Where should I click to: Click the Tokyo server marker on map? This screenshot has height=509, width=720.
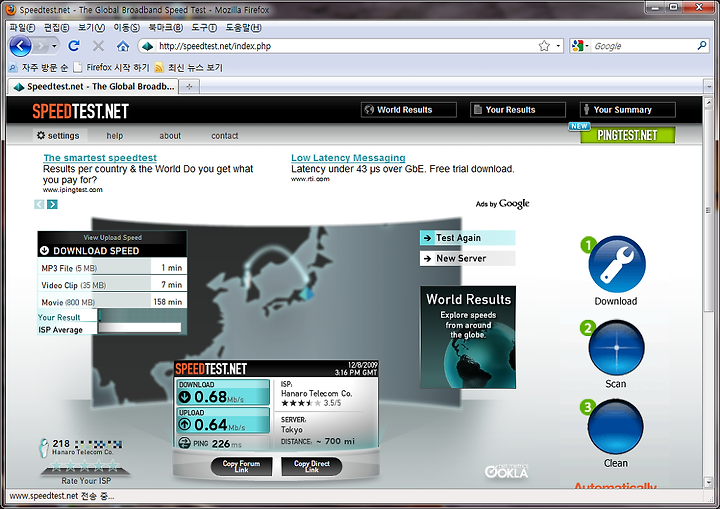pyautogui.click(x=308, y=292)
